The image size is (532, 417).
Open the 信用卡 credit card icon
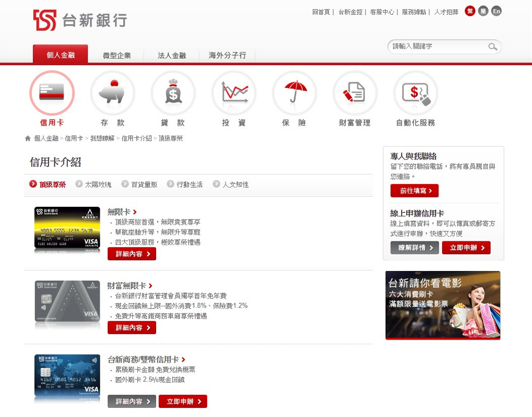coord(52,93)
